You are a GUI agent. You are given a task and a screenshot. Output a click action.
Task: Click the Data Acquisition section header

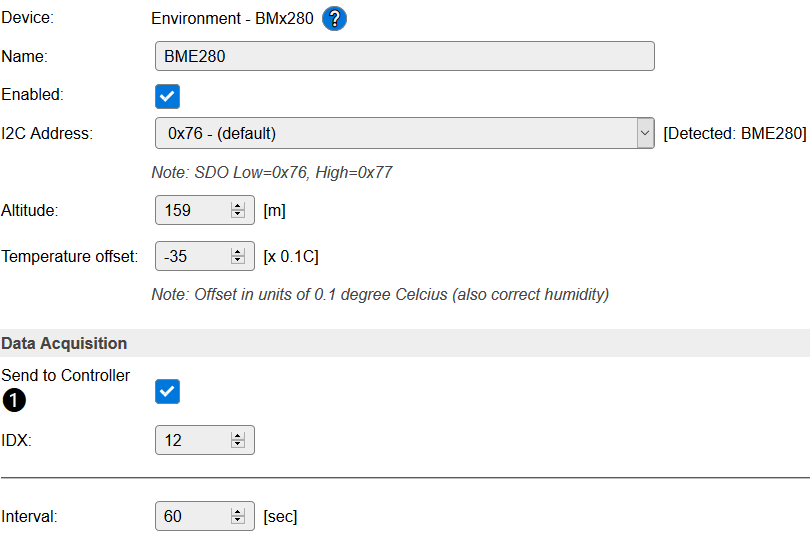coord(64,343)
